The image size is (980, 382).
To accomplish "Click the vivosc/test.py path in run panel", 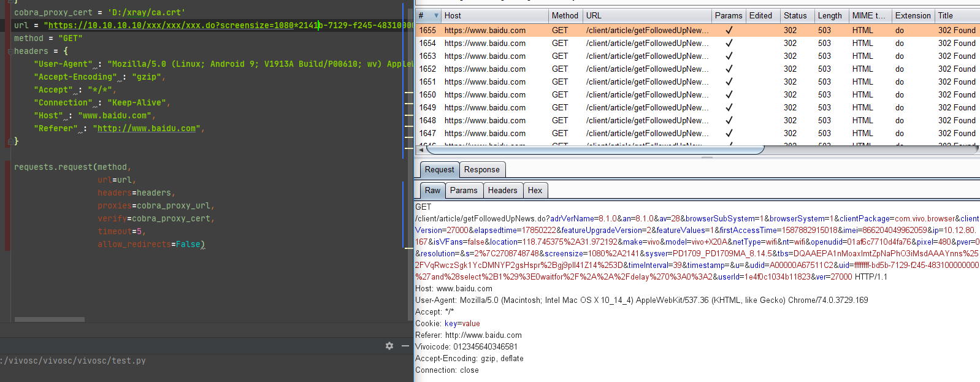I will [73, 361].
